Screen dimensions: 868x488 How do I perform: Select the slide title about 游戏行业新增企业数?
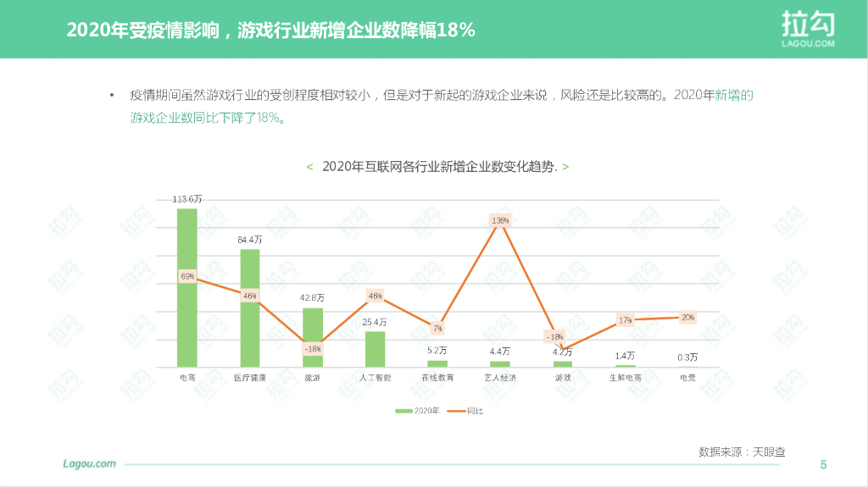(x=270, y=30)
